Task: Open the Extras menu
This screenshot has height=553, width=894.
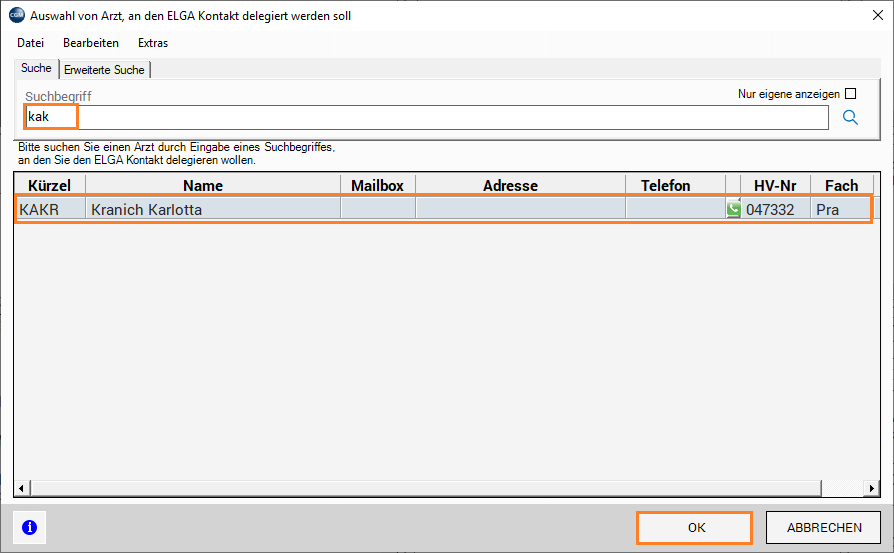Action: (153, 43)
